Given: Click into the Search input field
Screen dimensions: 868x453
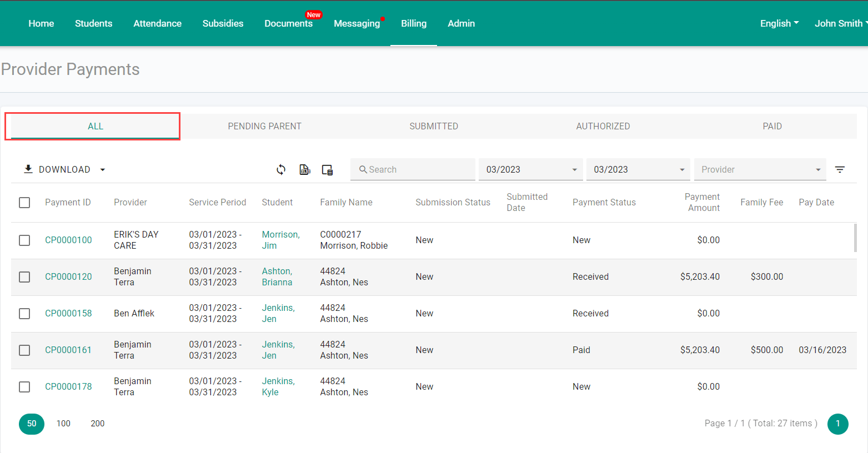Looking at the screenshot, I should coord(413,169).
